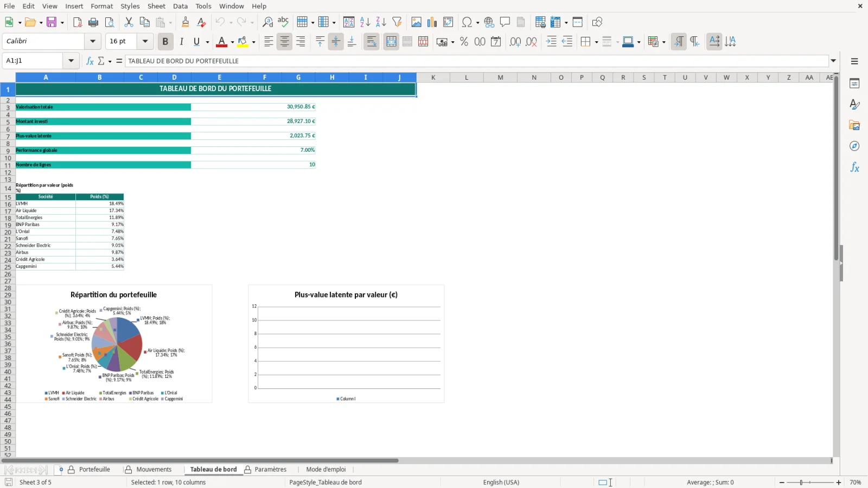The image size is (868, 488).
Task: Apply the red font color
Action: (x=221, y=42)
